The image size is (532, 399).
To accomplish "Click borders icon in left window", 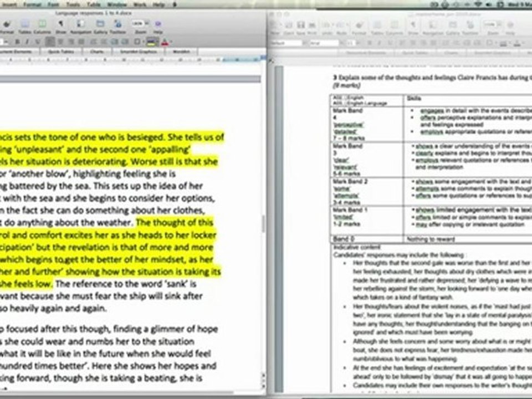I will tap(137, 42).
